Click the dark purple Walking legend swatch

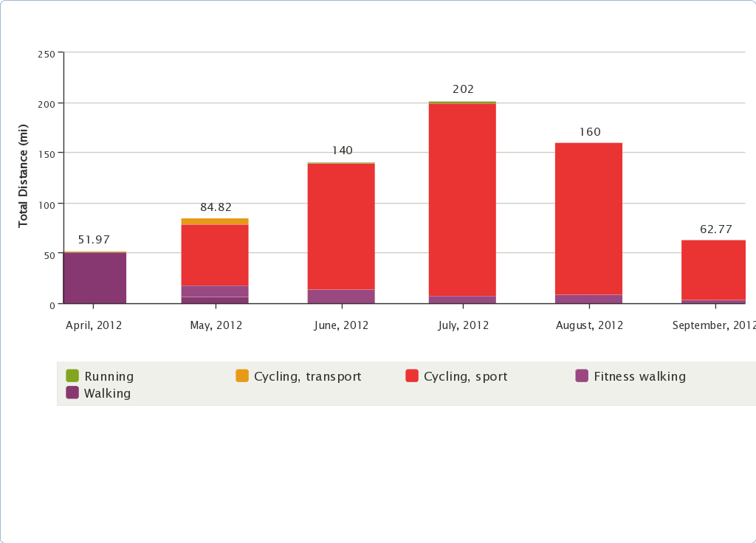coord(72,393)
